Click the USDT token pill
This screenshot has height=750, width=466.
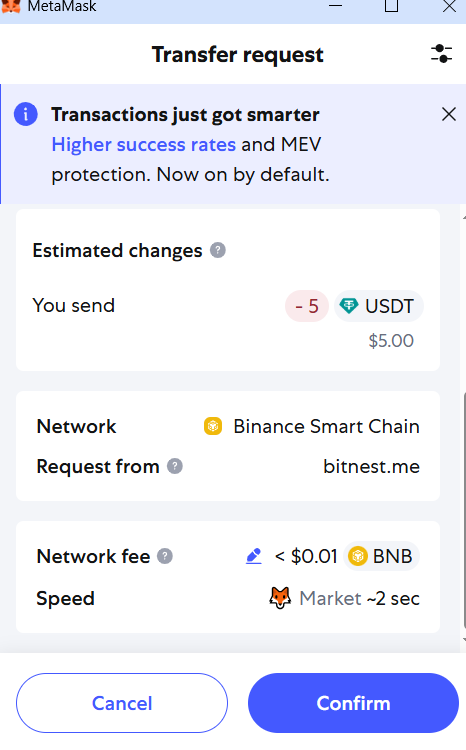[378, 306]
